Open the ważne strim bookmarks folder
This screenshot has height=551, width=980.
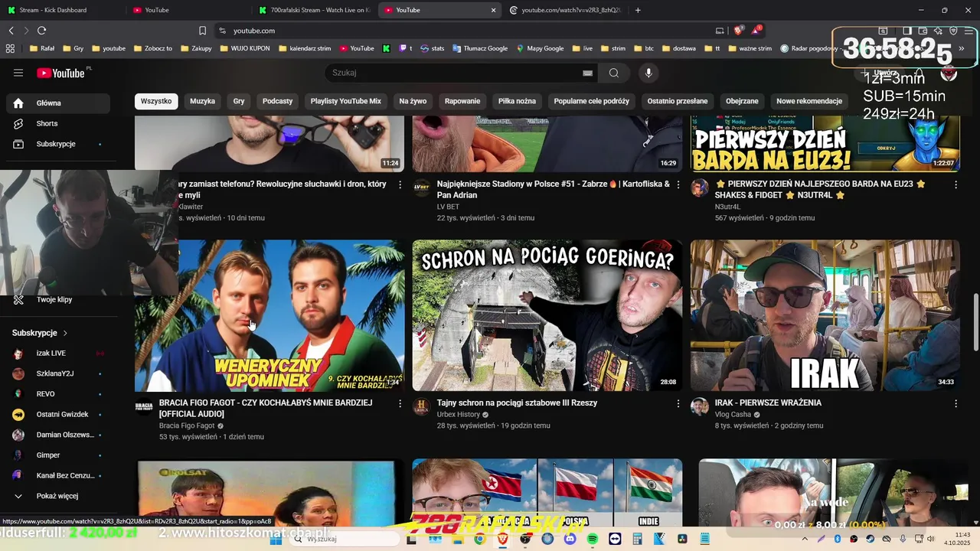pos(749,48)
